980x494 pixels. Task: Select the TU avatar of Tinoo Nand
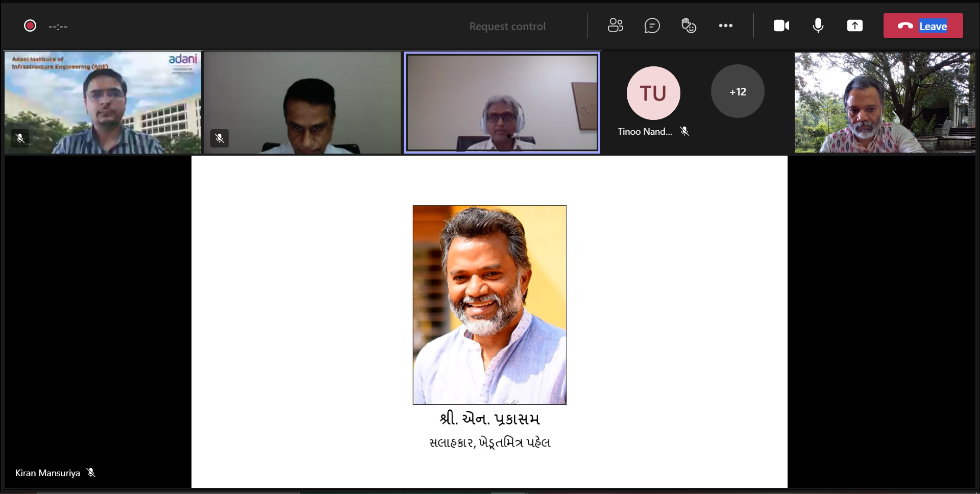[653, 93]
